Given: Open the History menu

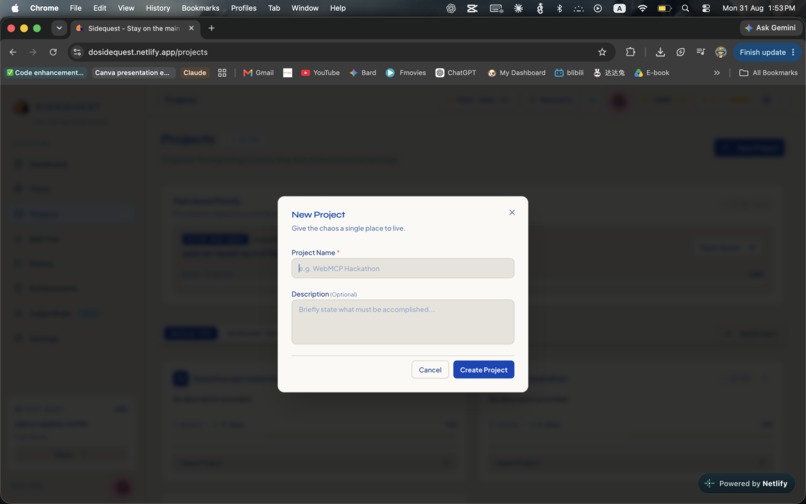Looking at the screenshot, I should (x=158, y=8).
